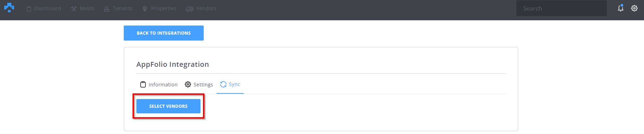The image size is (644, 134).
Task: Click the gear icon beside the Settings tab
Action: point(188,84)
